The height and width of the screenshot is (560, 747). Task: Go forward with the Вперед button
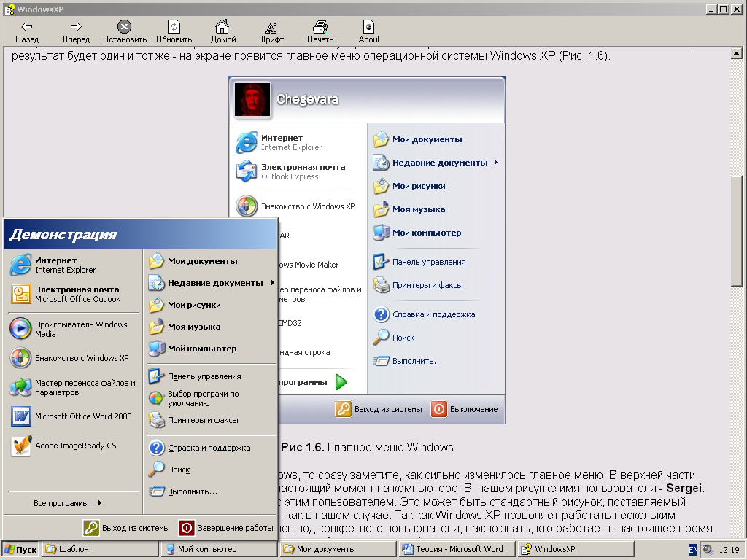76,32
